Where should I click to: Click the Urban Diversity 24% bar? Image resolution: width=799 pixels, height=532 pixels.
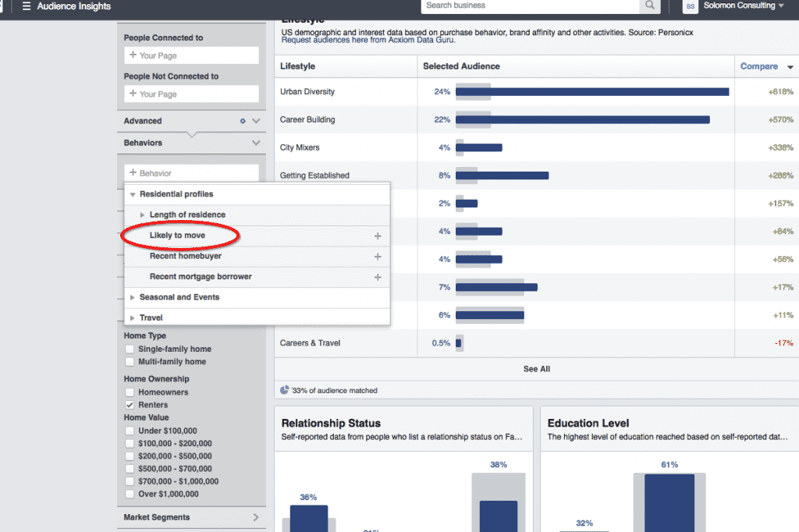click(592, 92)
